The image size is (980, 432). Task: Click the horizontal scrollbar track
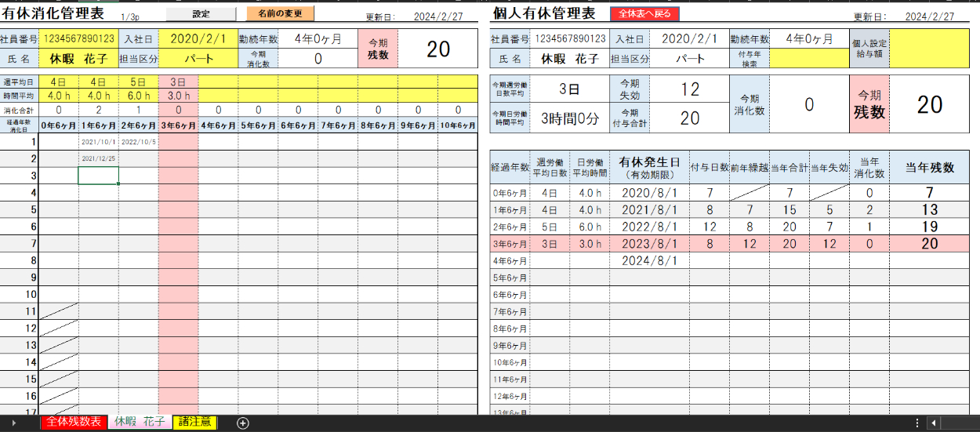point(960,423)
